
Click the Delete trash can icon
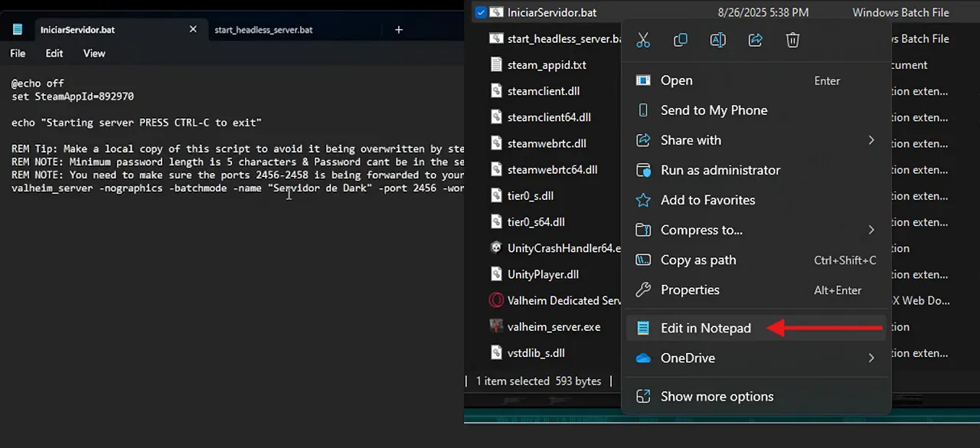click(x=793, y=40)
